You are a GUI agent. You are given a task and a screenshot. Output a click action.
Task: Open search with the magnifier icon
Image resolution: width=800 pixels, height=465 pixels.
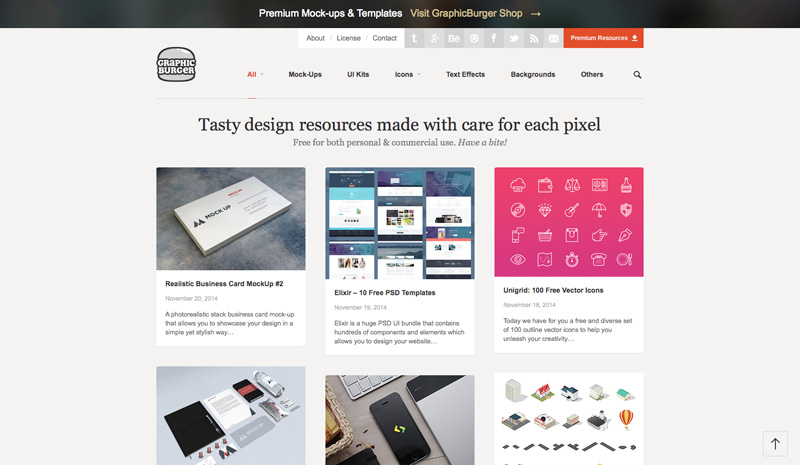637,75
